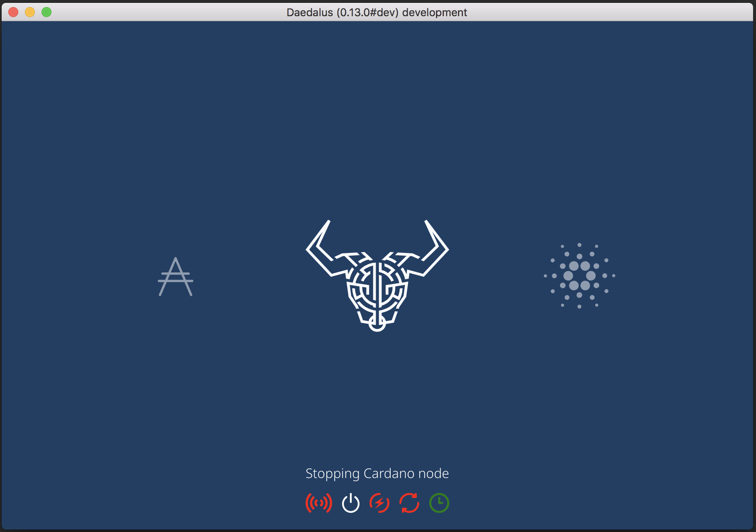
Task: Click the ADA currency symbol logo
Action: pyautogui.click(x=176, y=277)
